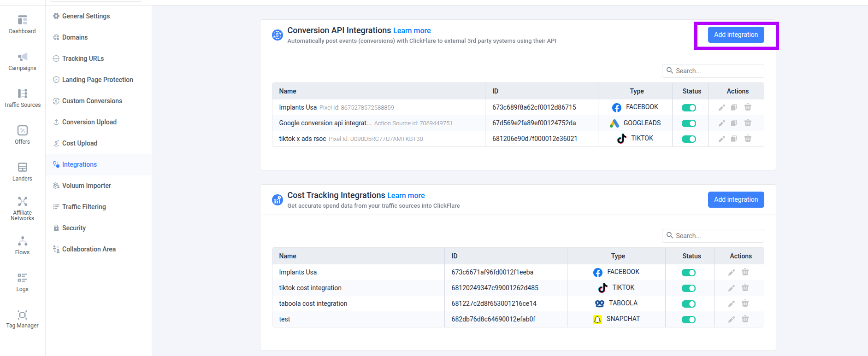Go to Campaigns in the sidebar

(22, 62)
